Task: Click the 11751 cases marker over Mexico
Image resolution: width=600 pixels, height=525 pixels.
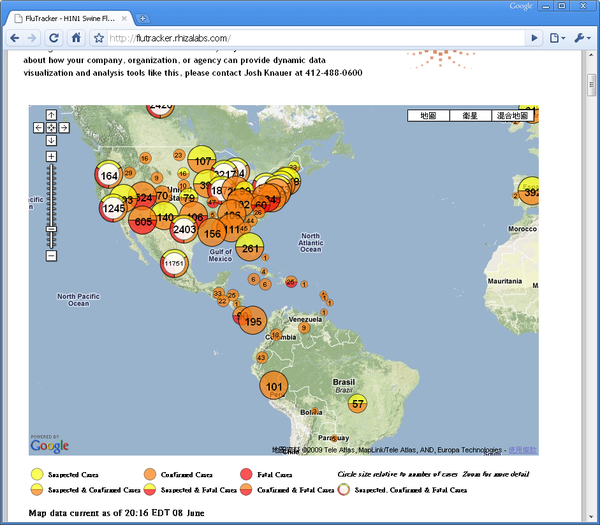Action: pos(174,263)
